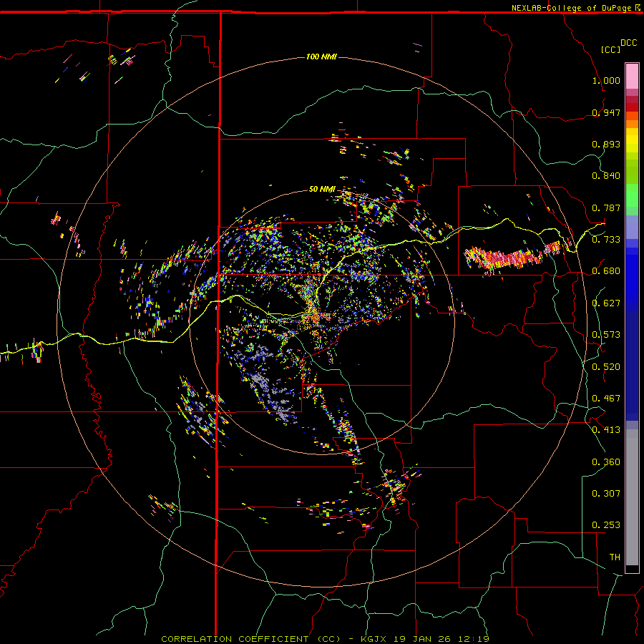Click the NEXLAB-College of DuPage credit text

(x=571, y=8)
